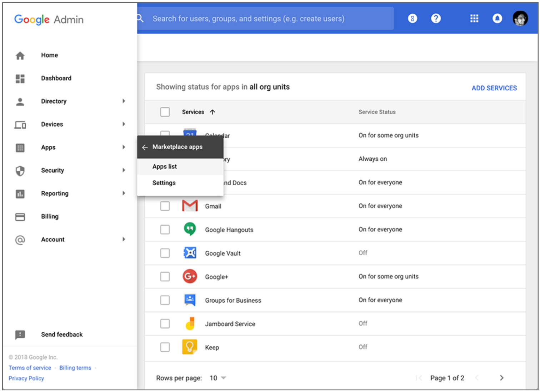Open the Google apps grid launcher
The width and height of the screenshot is (540, 392).
coord(474,19)
